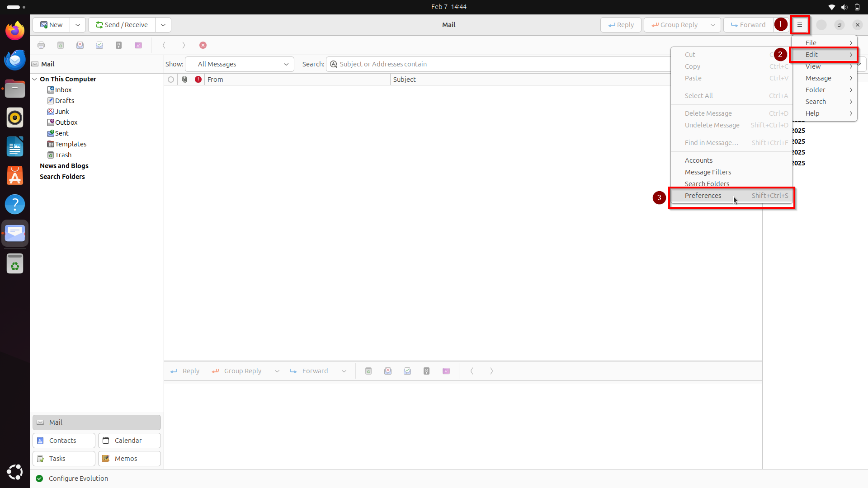Toggle the importance flag column header

[198, 79]
